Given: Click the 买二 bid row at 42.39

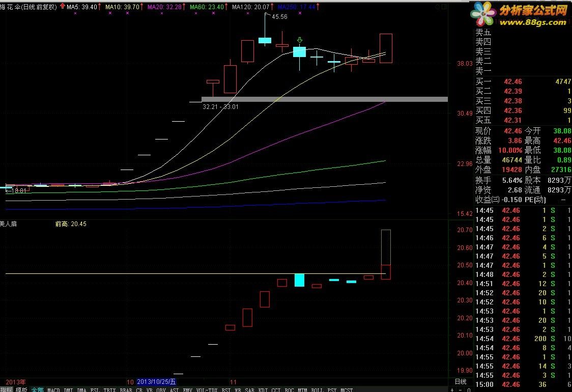Looking at the screenshot, I should pos(523,91).
